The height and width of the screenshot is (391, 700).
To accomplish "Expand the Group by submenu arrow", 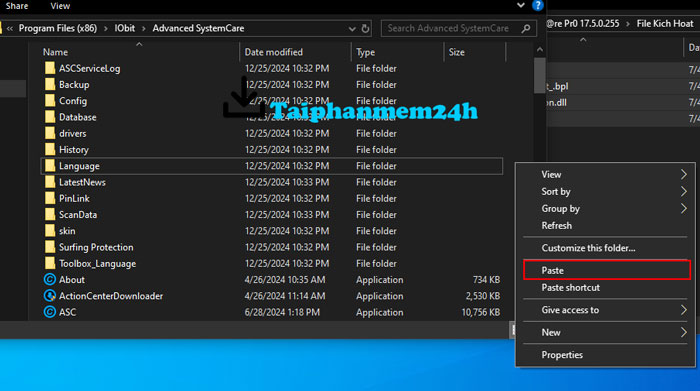I will point(683,208).
